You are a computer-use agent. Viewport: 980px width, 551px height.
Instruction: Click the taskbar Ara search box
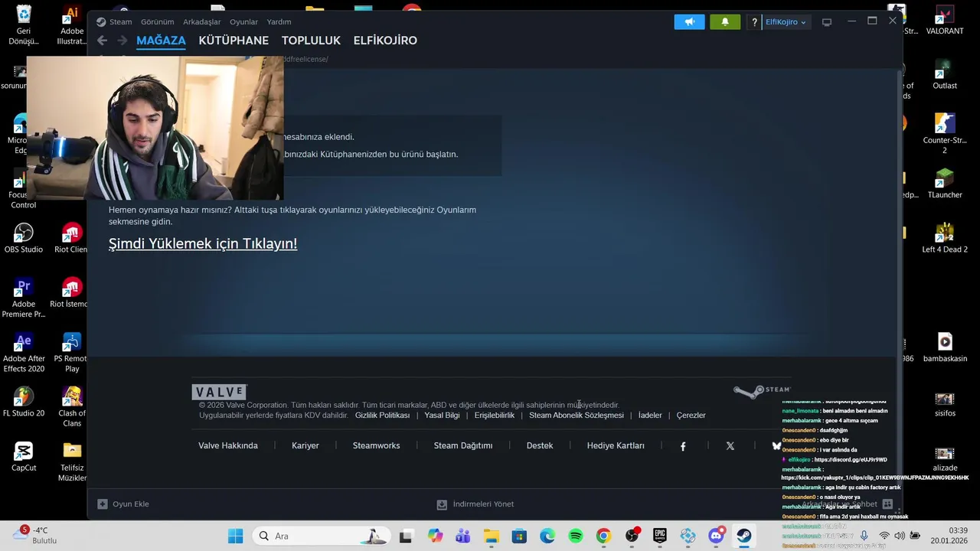pos(321,536)
